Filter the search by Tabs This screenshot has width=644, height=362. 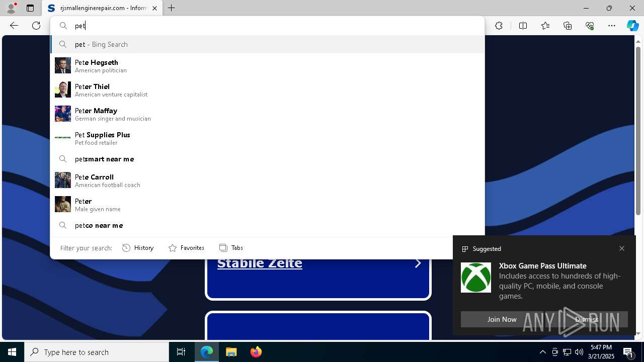click(231, 248)
